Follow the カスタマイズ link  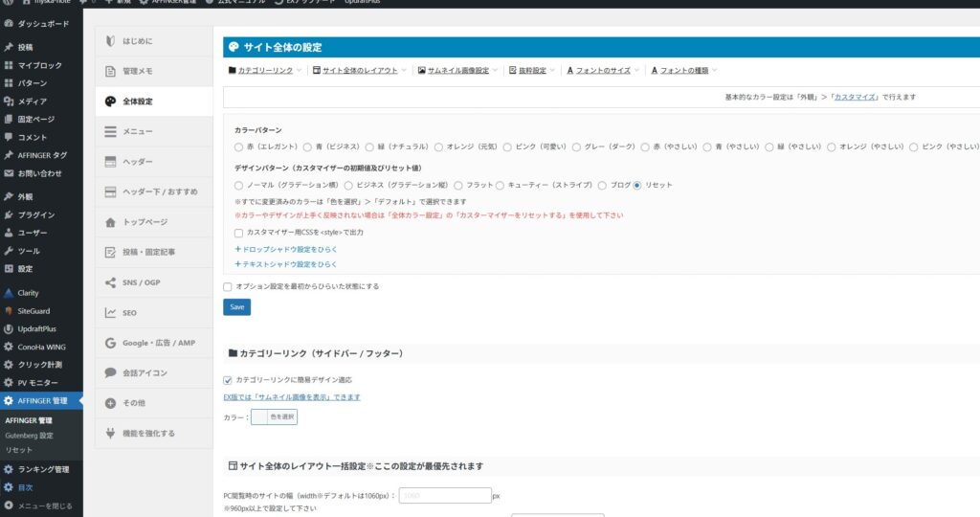tap(855, 97)
